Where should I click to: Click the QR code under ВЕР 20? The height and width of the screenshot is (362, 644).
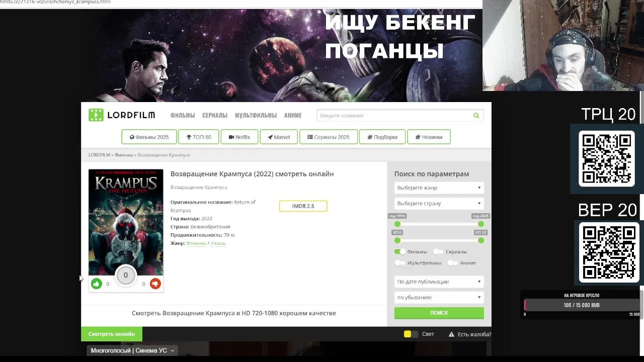tap(609, 252)
